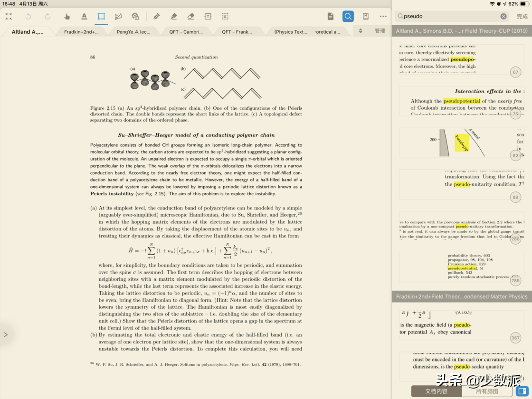Screen dimensions: 532x399
Task: Jump to page 75 badge
Action: (515, 114)
